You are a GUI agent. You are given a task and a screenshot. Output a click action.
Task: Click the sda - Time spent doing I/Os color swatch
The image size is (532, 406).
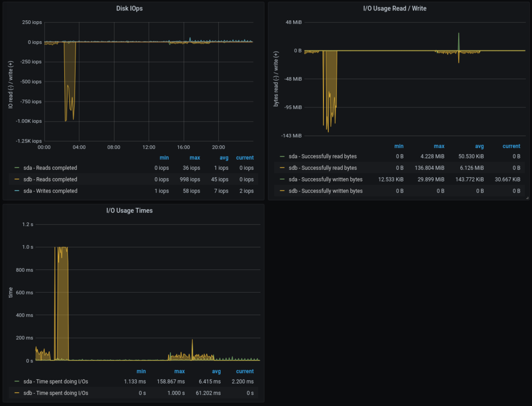(17, 382)
